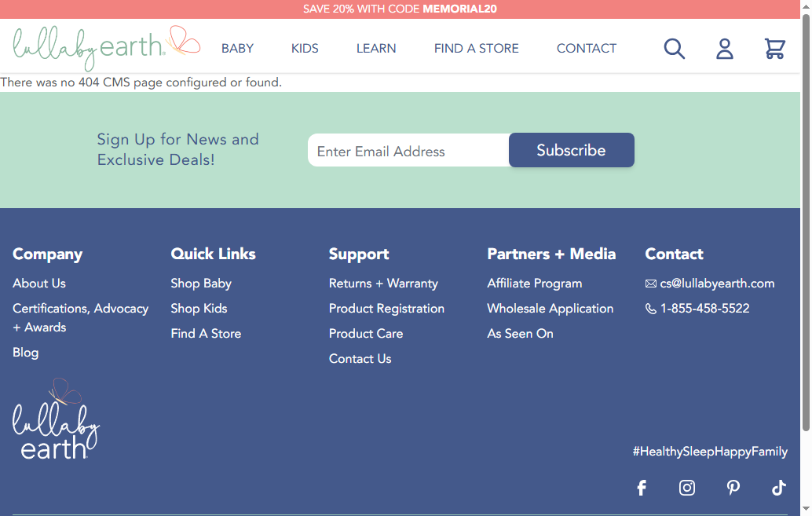
Task: Click the MEMORIAL20 promo banner
Action: pos(400,9)
